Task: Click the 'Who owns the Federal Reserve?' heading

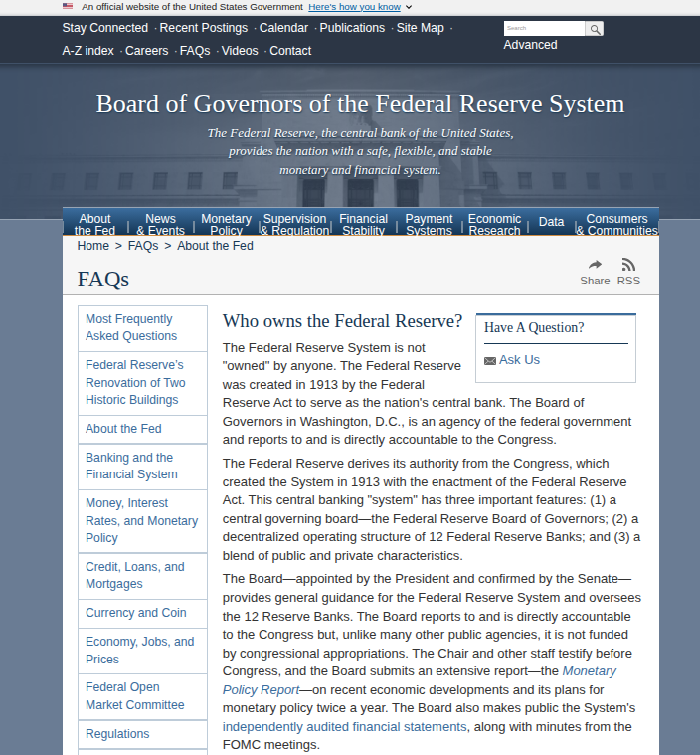Action: coord(342,321)
